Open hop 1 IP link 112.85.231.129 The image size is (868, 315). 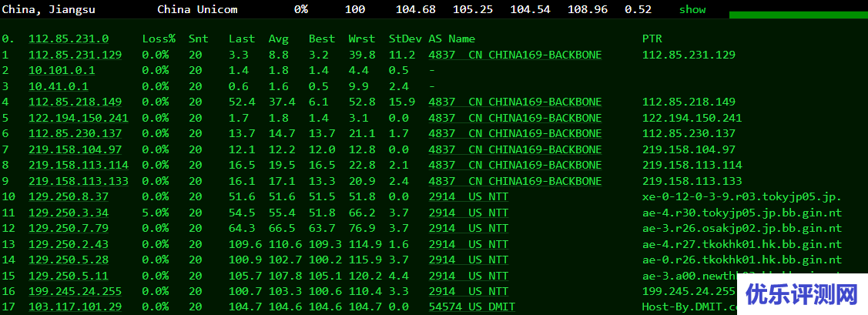75,55
